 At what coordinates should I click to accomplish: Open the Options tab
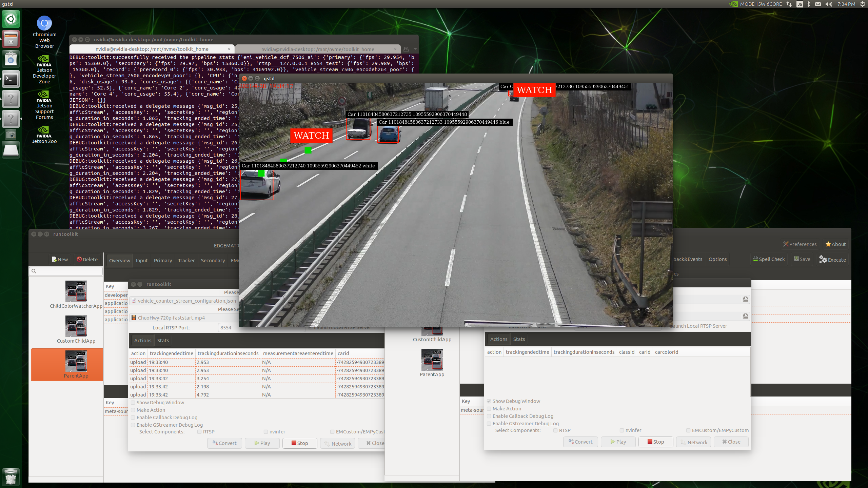(x=717, y=259)
